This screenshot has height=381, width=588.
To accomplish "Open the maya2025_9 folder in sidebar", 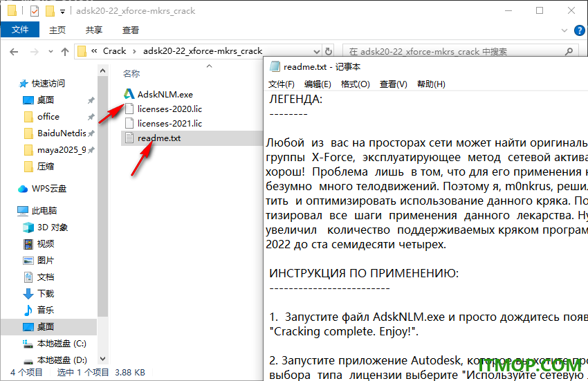I will click(x=62, y=150).
